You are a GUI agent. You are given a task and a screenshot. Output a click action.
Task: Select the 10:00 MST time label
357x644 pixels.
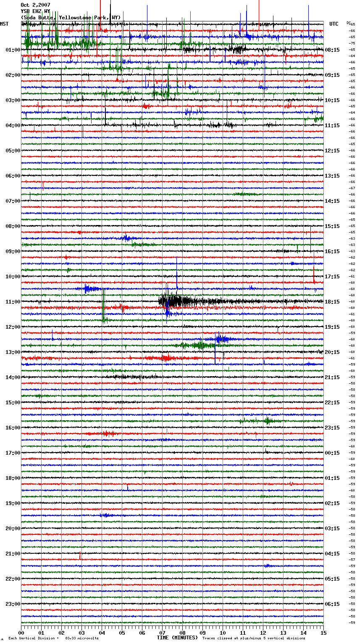13,277
